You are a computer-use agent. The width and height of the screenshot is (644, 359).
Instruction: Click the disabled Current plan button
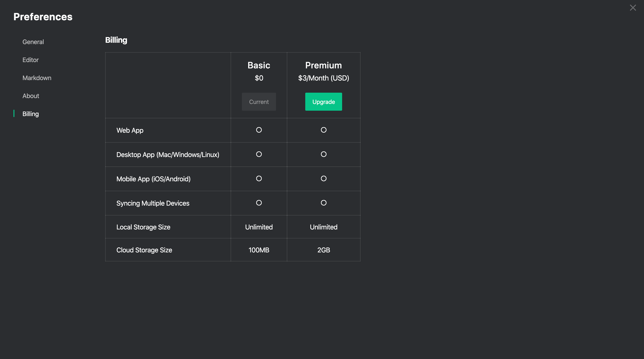[x=259, y=102]
